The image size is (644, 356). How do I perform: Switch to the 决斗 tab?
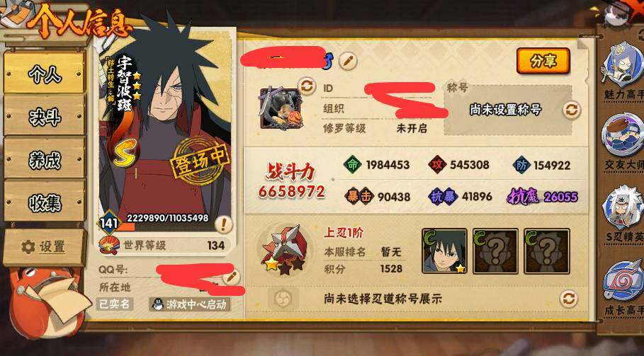click(45, 117)
